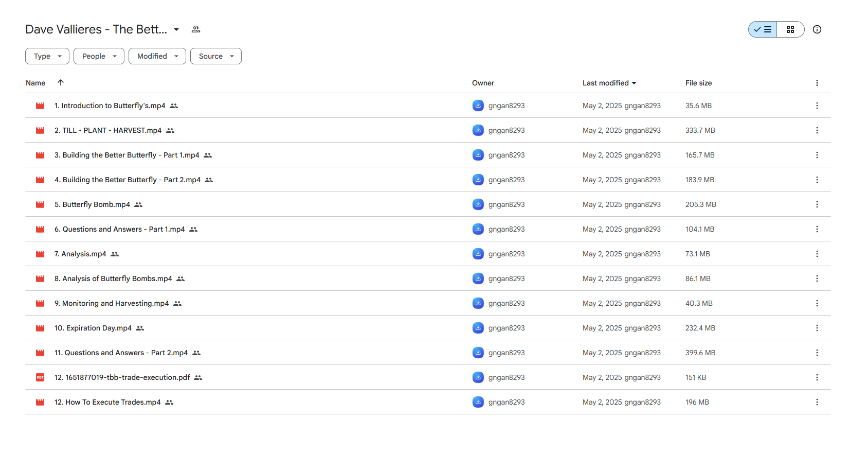This screenshot has width=868, height=453.
Task: Click the video icon of 5. Butterfly Bomb.mp4
Action: click(40, 204)
